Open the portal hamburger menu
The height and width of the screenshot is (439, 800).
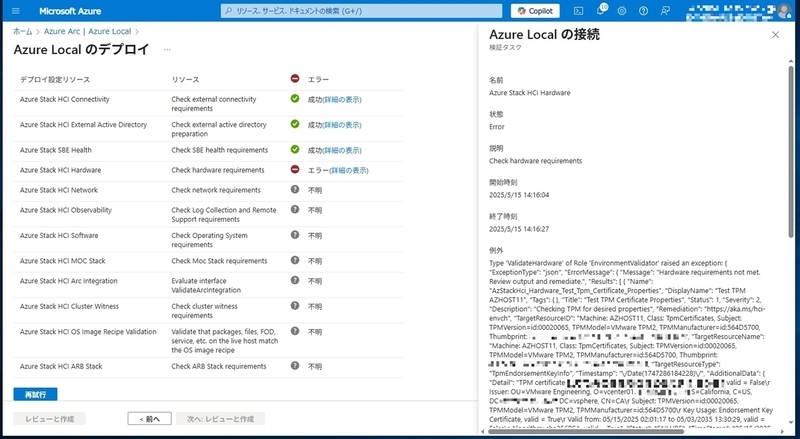[15, 11]
